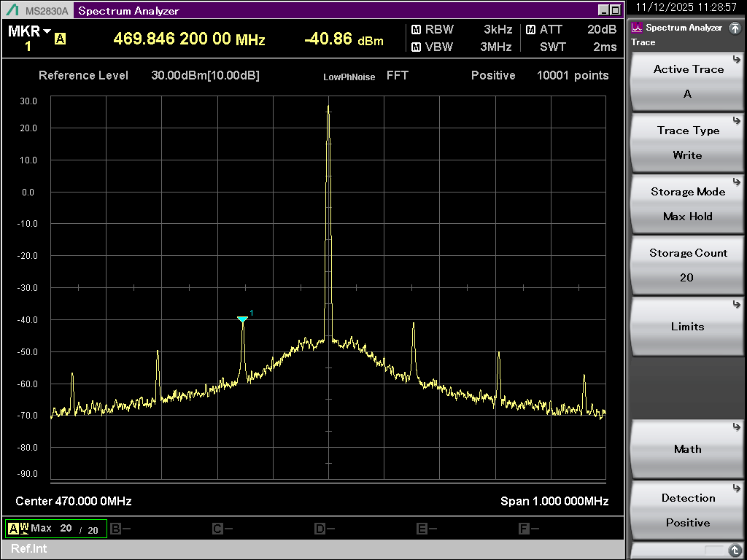Toggle ATT manual mode indicator
Image resolution: width=747 pixels, height=560 pixels.
click(530, 30)
